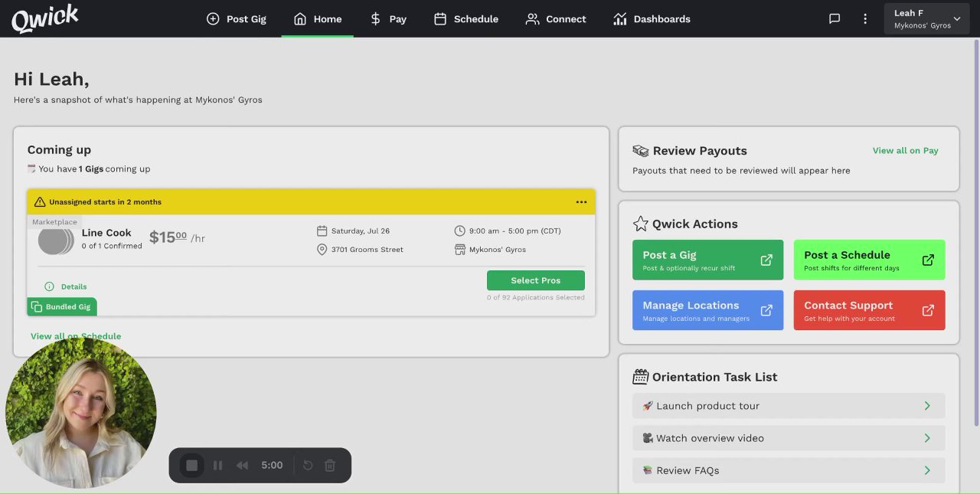
Task: Click the Post a Gig action tile
Action: (x=708, y=260)
